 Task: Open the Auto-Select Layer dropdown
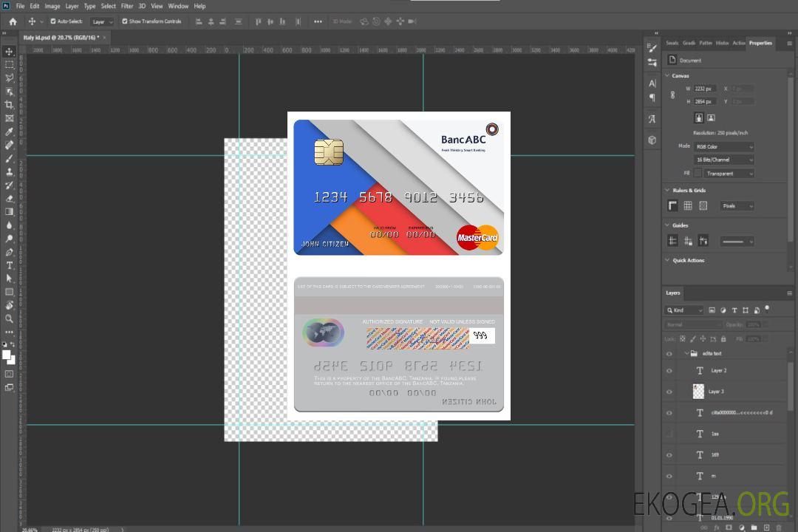point(102,22)
